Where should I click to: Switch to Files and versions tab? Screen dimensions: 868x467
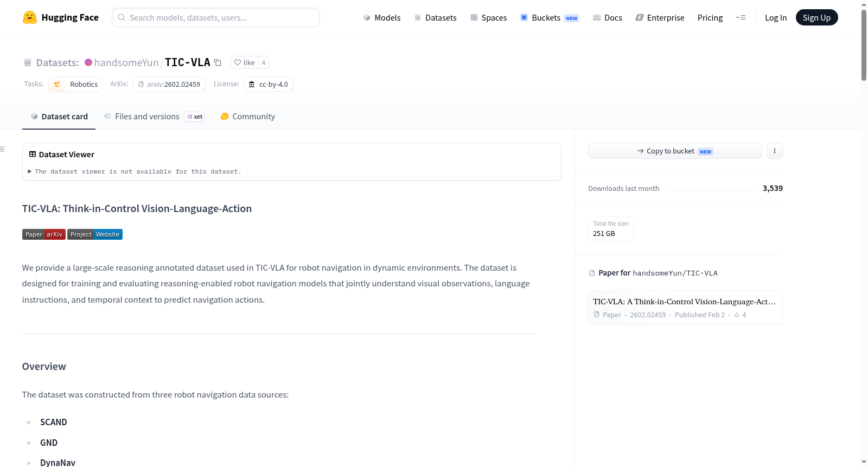(154, 117)
